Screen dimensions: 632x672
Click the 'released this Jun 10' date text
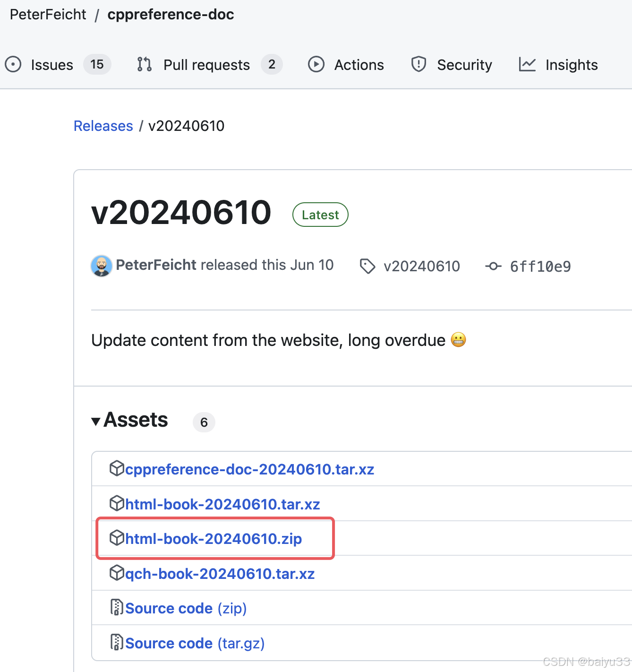click(267, 265)
